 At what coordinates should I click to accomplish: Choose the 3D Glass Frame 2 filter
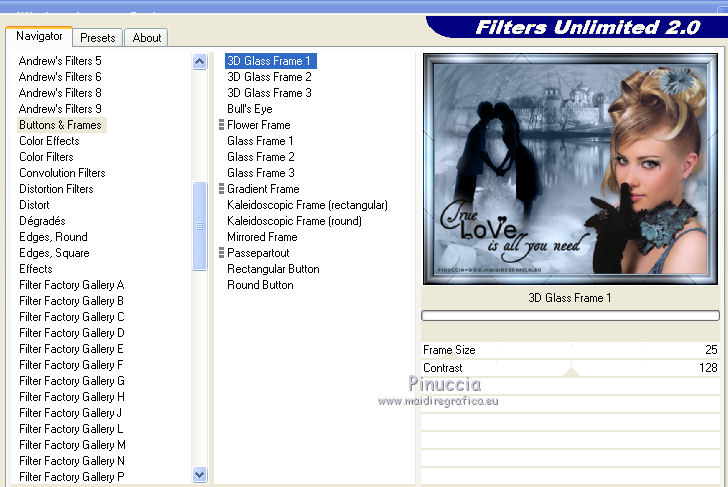[x=269, y=77]
